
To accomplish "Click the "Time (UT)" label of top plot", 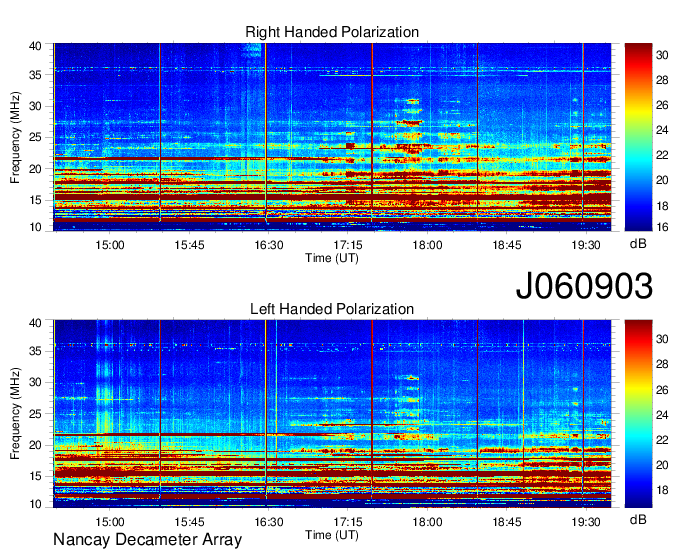I will pos(332,258).
